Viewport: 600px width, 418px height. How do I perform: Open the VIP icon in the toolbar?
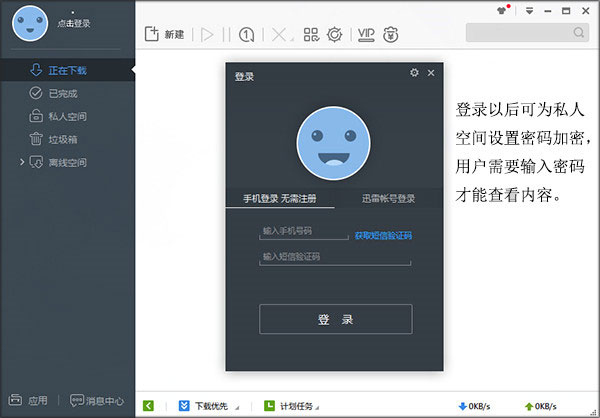pos(366,34)
